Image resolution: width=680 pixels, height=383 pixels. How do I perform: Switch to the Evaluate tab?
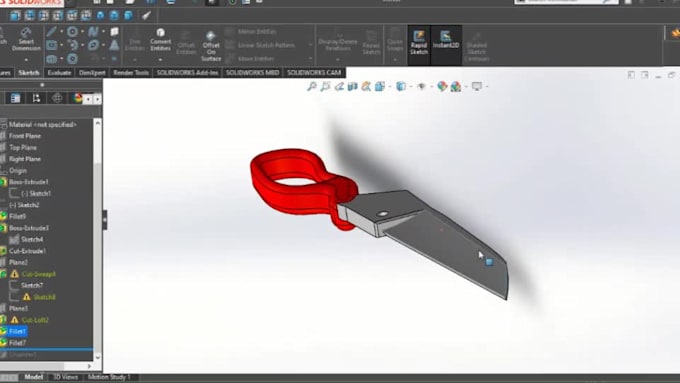59,72
